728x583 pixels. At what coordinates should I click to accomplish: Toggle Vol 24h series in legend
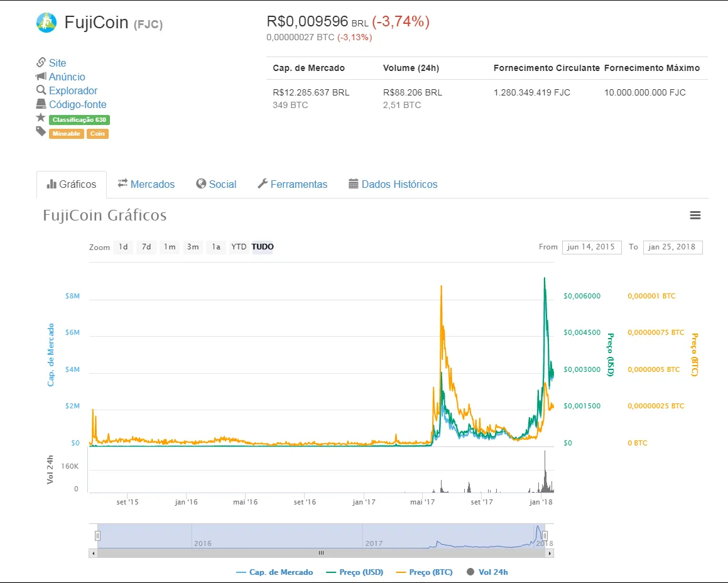coord(487,572)
